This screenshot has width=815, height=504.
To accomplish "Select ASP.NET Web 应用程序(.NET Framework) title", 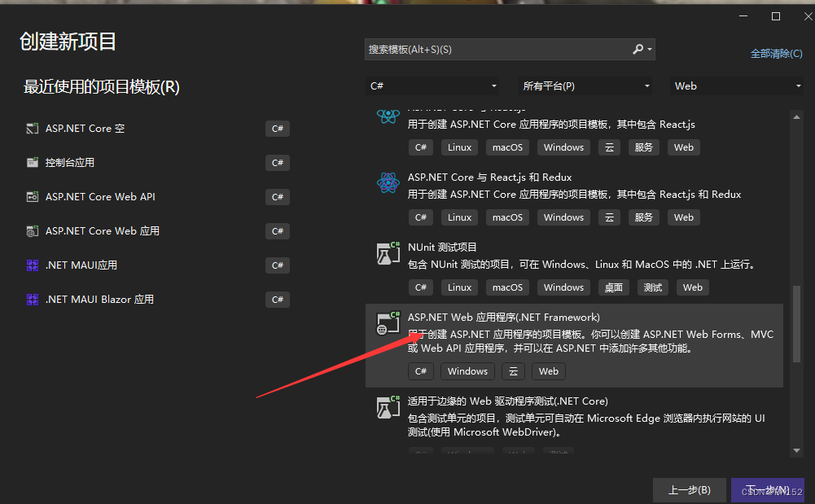I will [504, 318].
